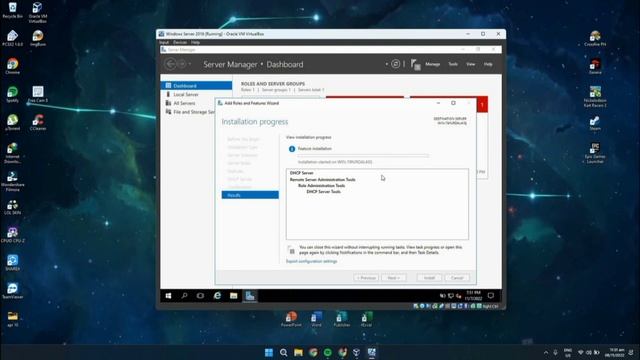Open Search on the host taskbar
The width and height of the screenshot is (640, 360).
point(283,352)
